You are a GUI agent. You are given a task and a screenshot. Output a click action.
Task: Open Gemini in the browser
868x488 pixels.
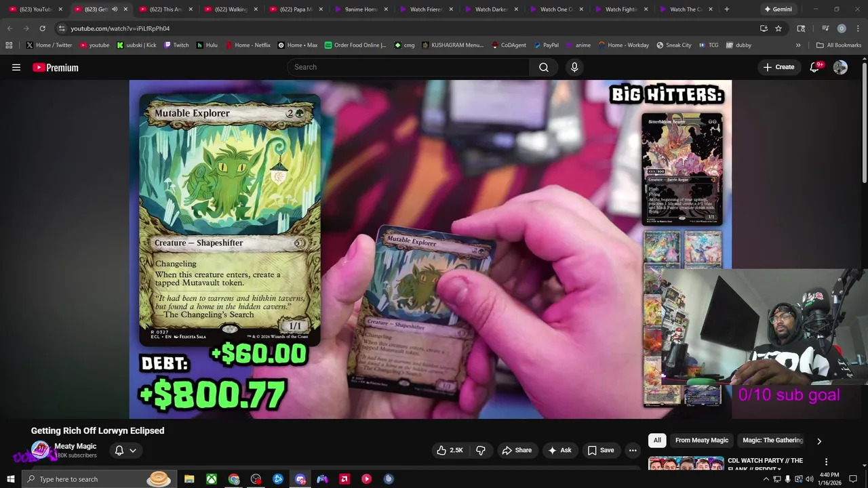(777, 9)
